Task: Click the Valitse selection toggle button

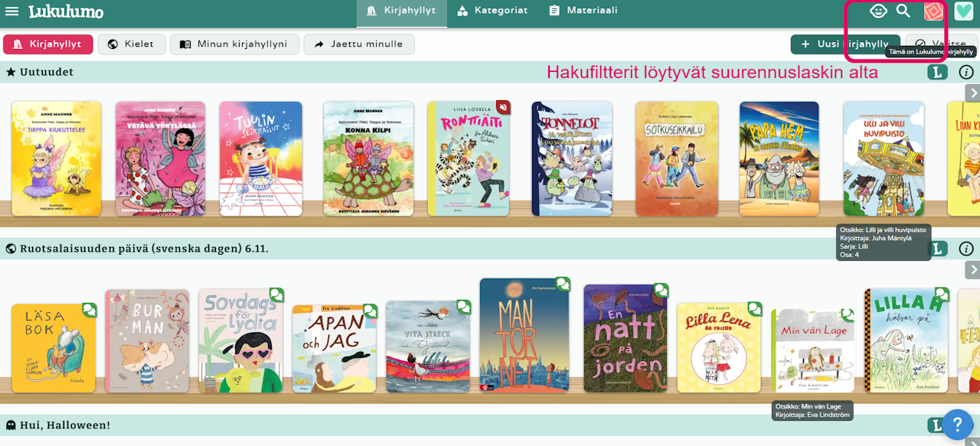Action: tap(940, 44)
